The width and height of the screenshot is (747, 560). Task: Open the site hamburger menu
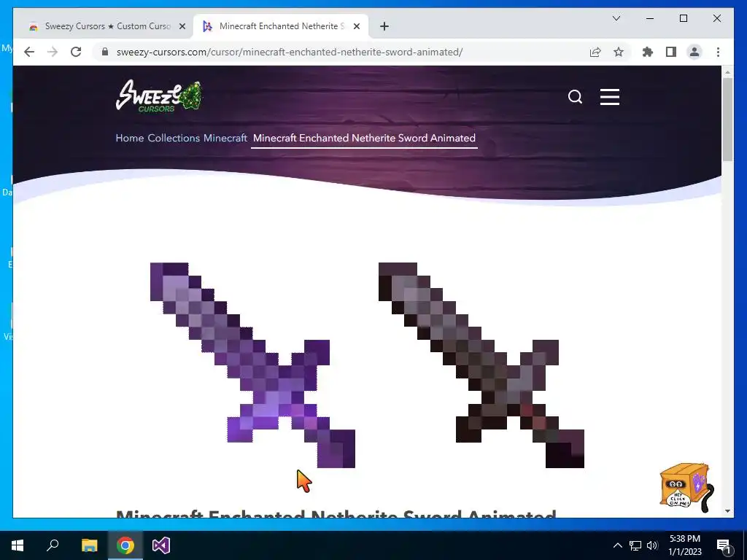click(x=610, y=97)
